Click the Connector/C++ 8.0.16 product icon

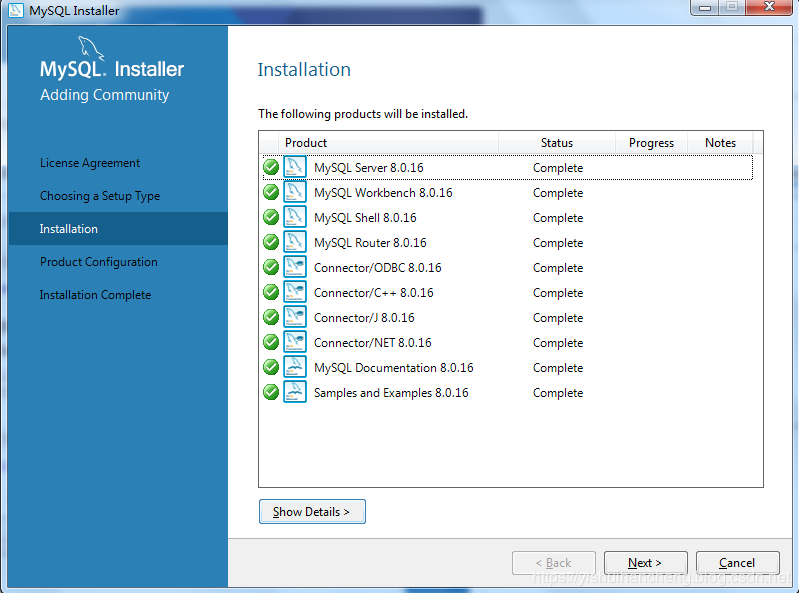295,292
